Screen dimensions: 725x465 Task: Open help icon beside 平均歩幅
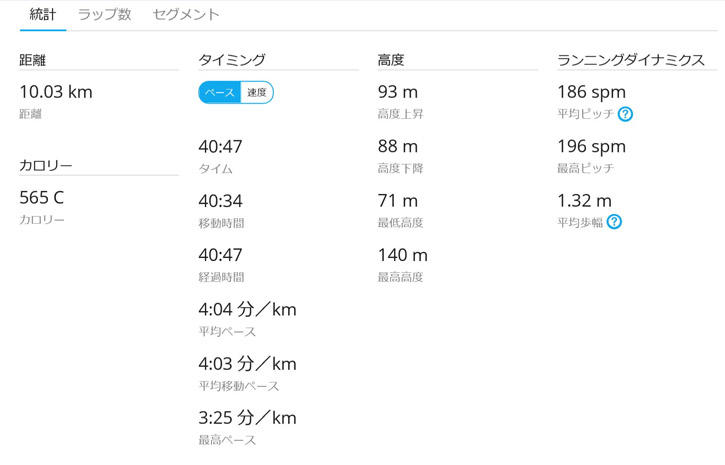click(x=614, y=222)
